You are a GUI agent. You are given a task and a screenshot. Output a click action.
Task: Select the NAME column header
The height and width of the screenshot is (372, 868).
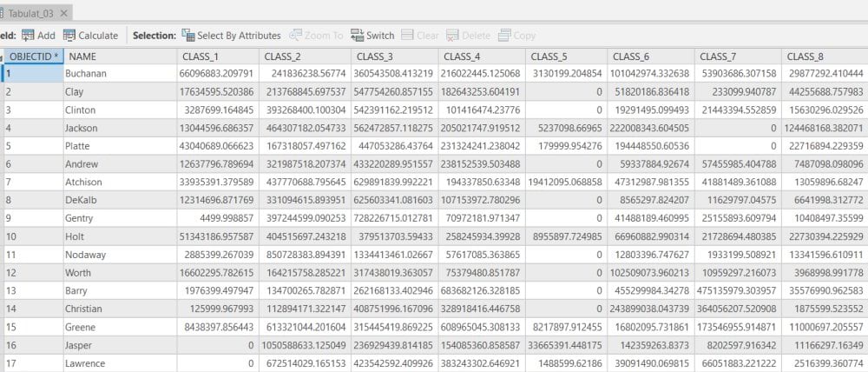point(122,56)
